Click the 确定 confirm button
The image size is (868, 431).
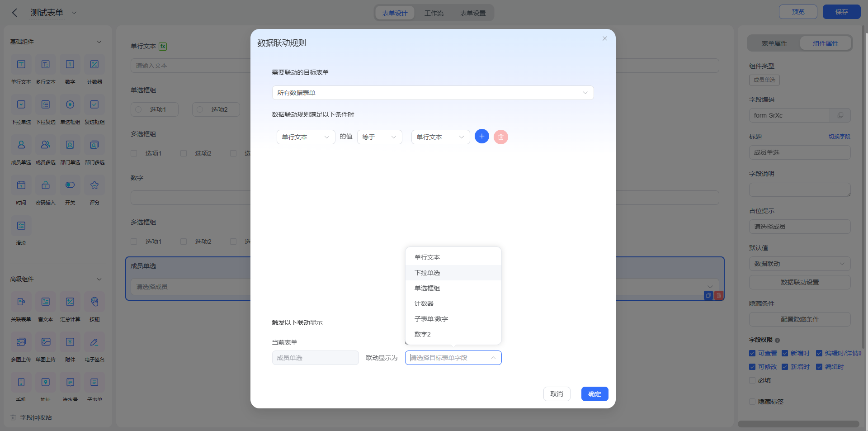coord(595,394)
